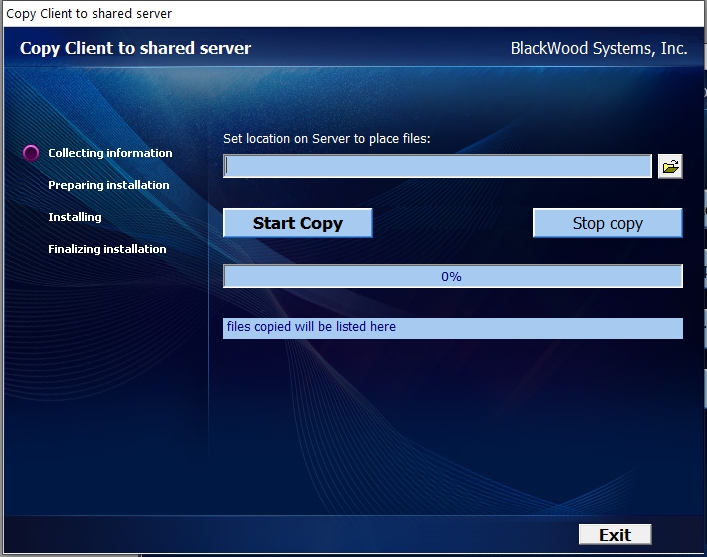Click the window title bar text
The image size is (707, 557).
click(90, 13)
